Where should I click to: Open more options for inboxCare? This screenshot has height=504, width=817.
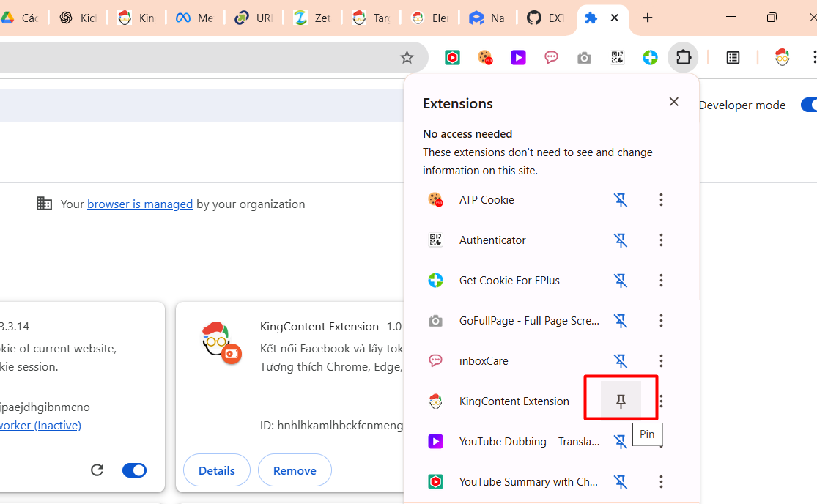point(661,360)
